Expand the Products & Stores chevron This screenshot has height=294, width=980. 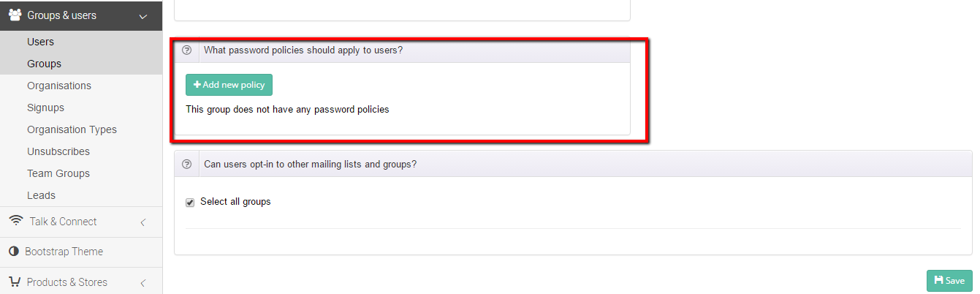click(x=143, y=282)
